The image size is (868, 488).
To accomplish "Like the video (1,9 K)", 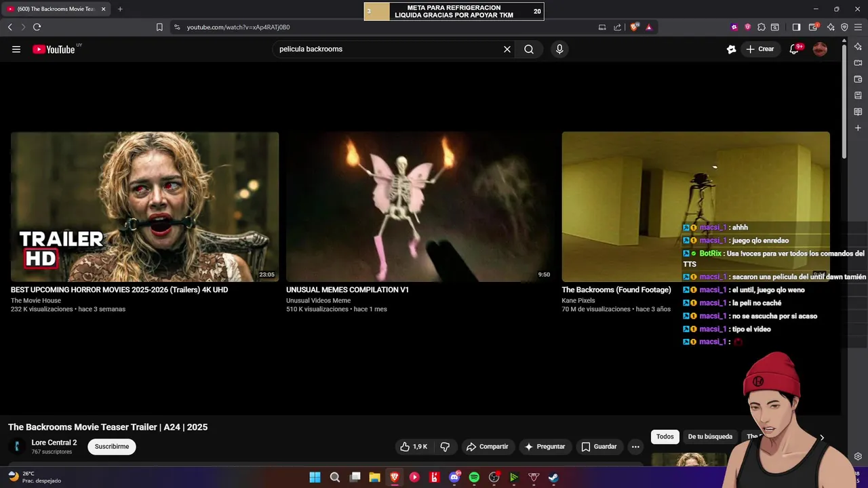I will 414,447.
